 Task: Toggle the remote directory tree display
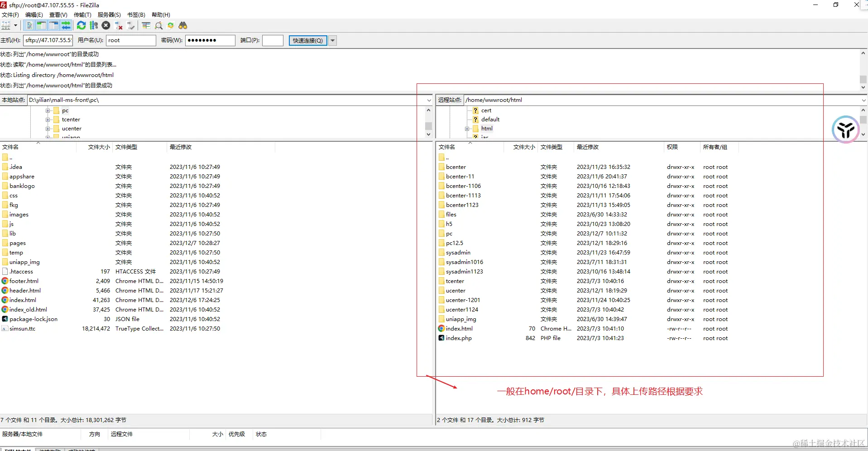tap(53, 25)
